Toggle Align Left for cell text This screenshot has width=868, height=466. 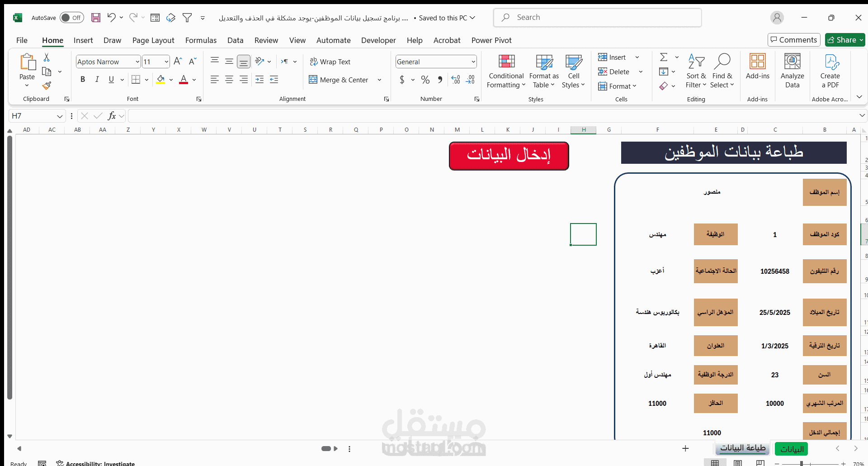(215, 80)
